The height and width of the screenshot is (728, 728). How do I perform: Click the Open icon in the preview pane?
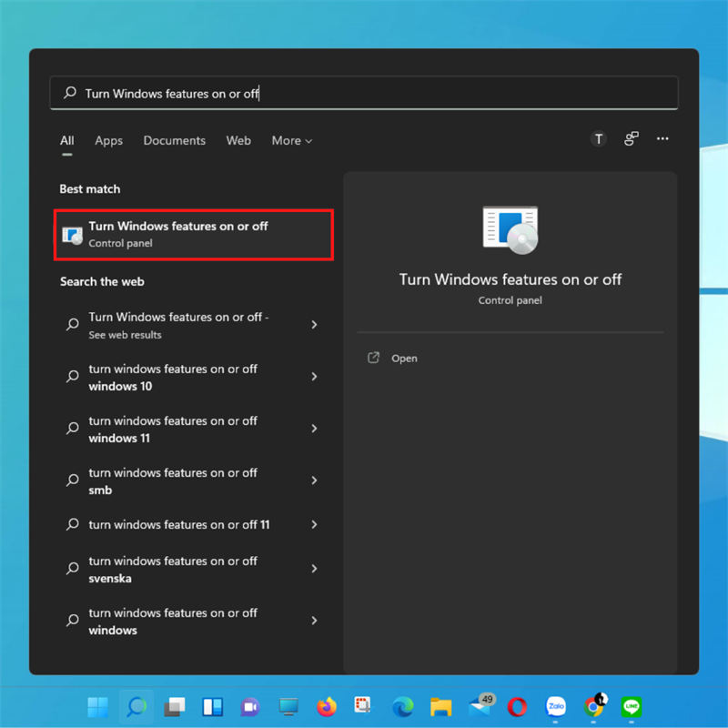(x=374, y=358)
